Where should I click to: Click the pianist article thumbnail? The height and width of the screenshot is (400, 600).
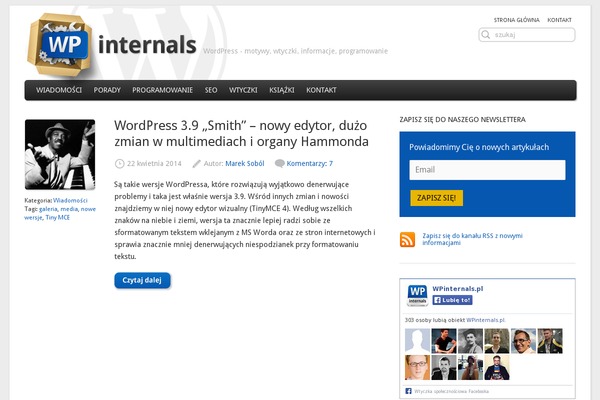pos(60,155)
